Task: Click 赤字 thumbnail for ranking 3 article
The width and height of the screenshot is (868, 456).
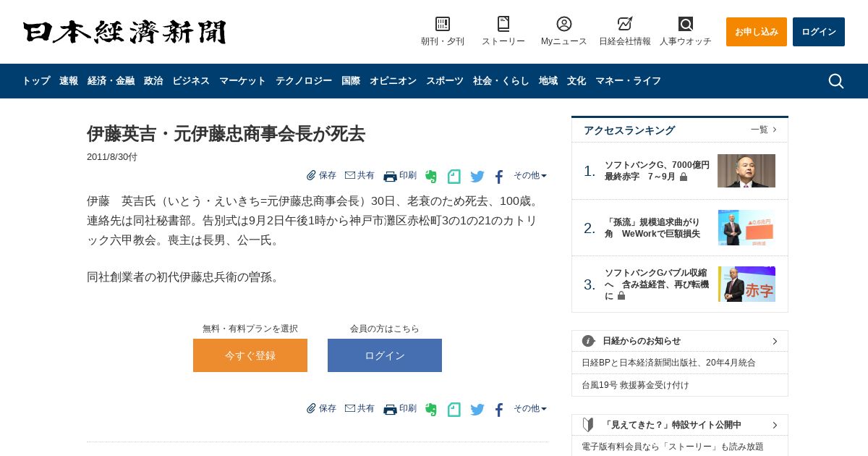Action: (x=746, y=284)
